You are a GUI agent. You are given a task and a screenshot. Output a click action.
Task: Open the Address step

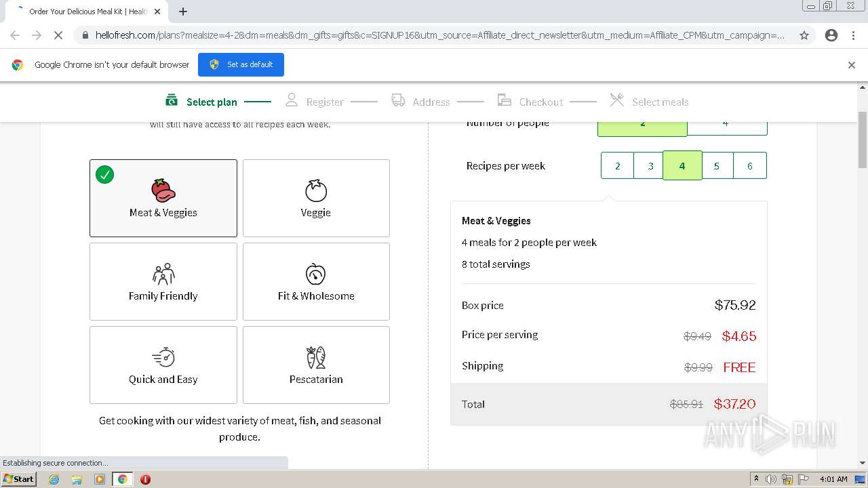point(431,102)
